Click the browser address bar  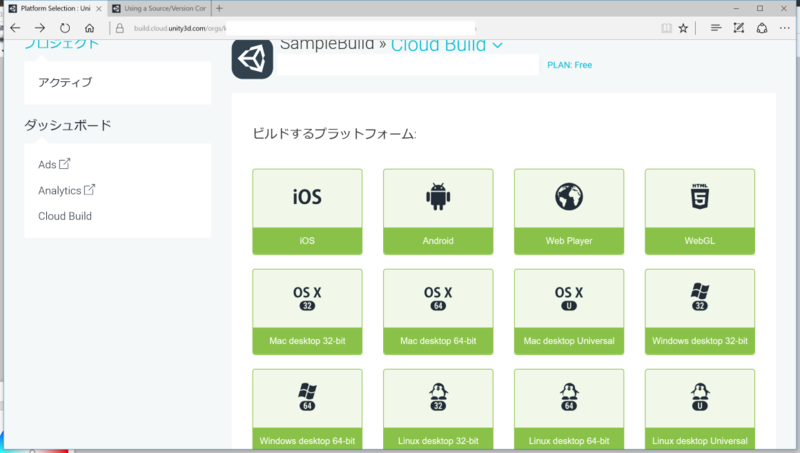304,28
